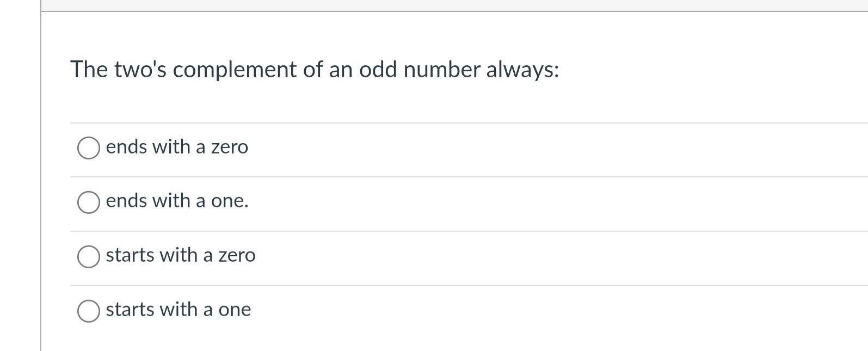868x351 pixels.
Task: Select the radio button for 'ends with a one.'
Action: click(89, 202)
